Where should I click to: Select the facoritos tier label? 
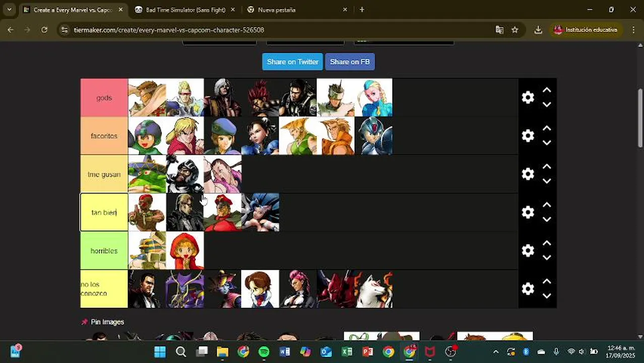click(104, 136)
